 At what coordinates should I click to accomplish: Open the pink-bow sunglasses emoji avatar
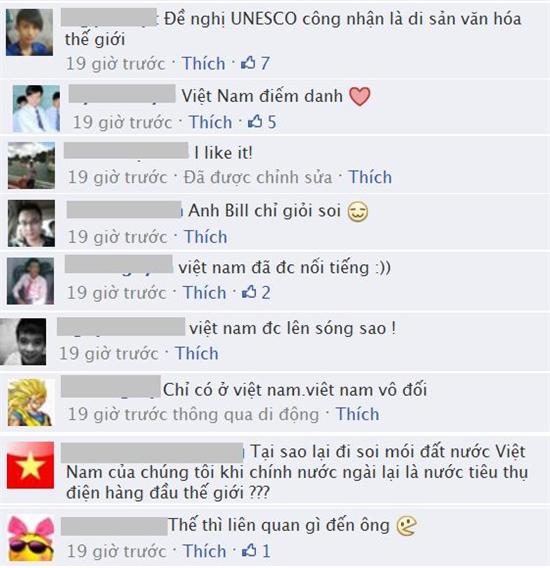pos(31,539)
